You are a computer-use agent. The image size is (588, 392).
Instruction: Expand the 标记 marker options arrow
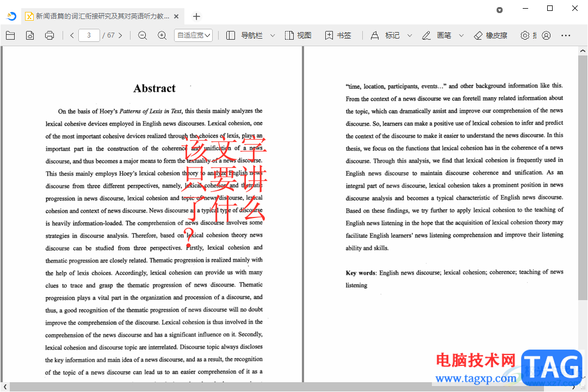(x=410, y=35)
